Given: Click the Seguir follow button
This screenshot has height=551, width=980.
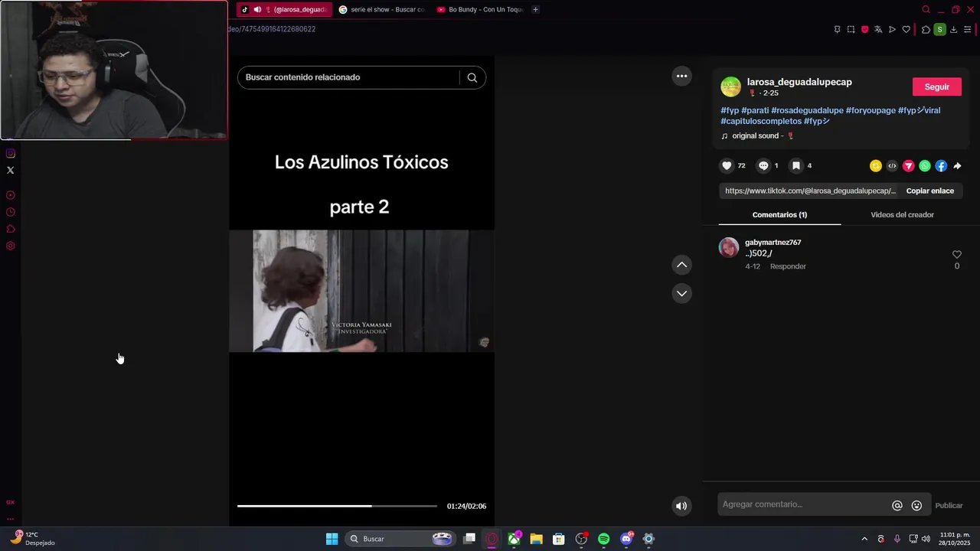Looking at the screenshot, I should tap(936, 86).
